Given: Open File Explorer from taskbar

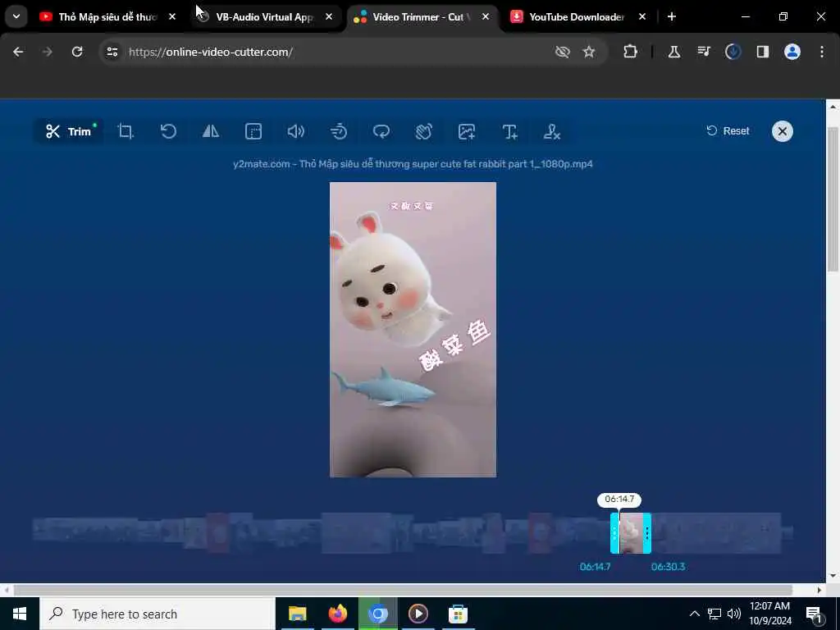Looking at the screenshot, I should [x=297, y=614].
